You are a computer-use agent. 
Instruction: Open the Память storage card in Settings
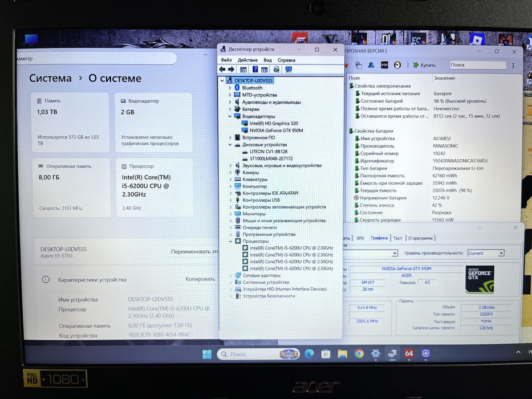point(70,122)
